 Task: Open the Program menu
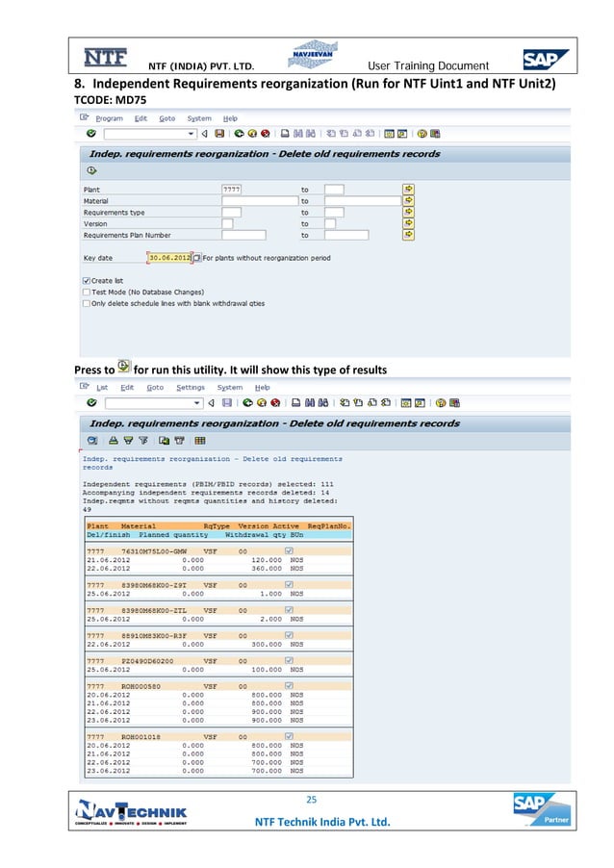(109, 118)
